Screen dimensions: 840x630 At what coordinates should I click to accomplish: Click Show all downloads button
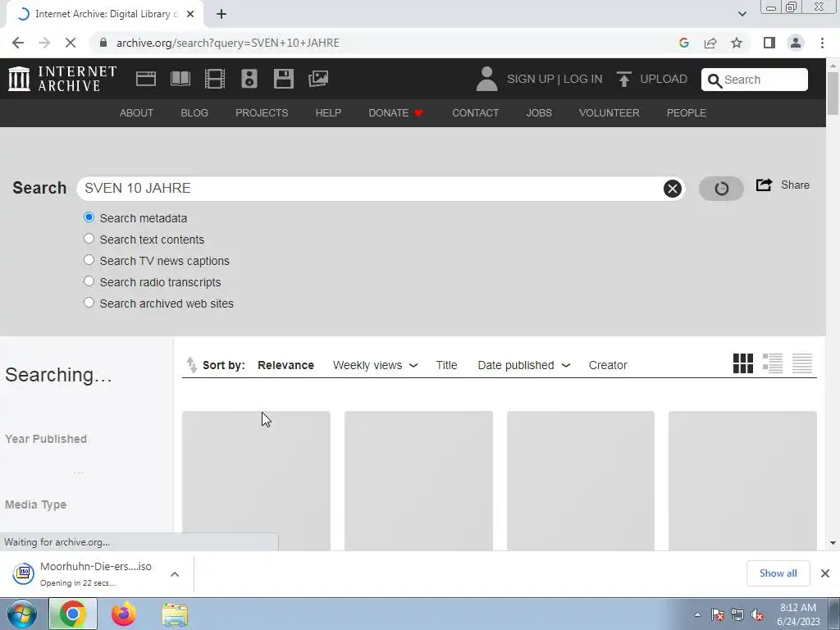coord(778,573)
